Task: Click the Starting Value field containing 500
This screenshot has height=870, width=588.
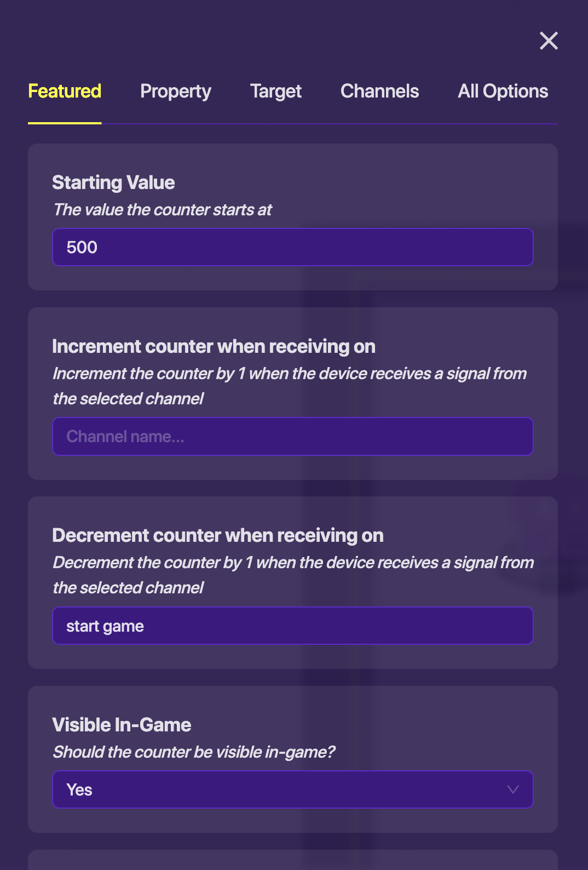Action: click(292, 247)
